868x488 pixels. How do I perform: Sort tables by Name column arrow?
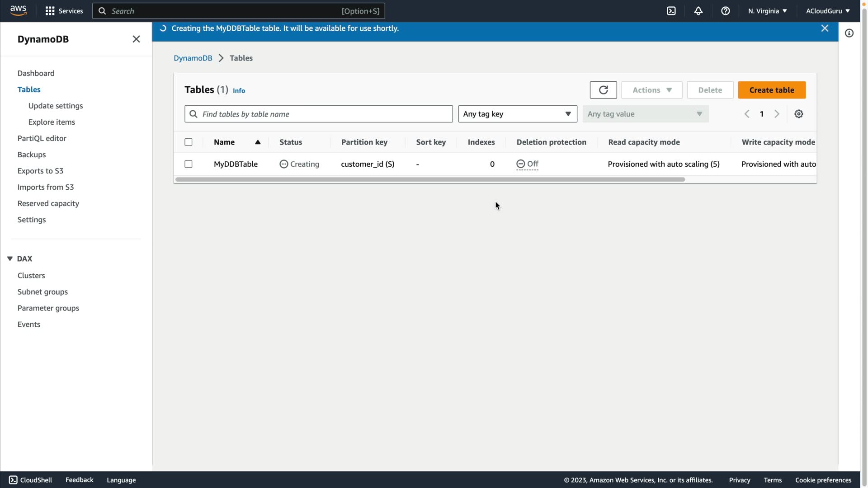(258, 142)
